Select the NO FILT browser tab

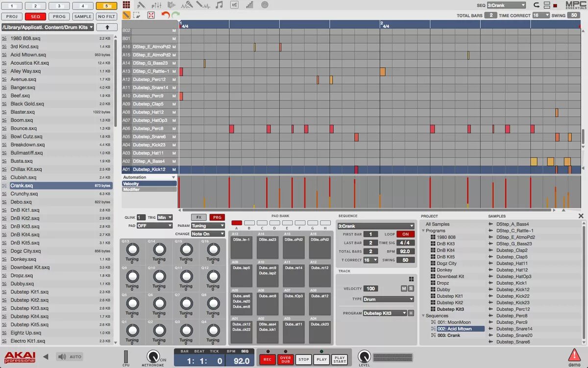point(106,17)
